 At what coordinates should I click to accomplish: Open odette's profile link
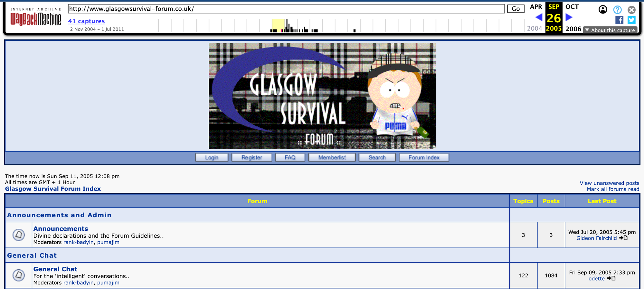tap(597, 278)
